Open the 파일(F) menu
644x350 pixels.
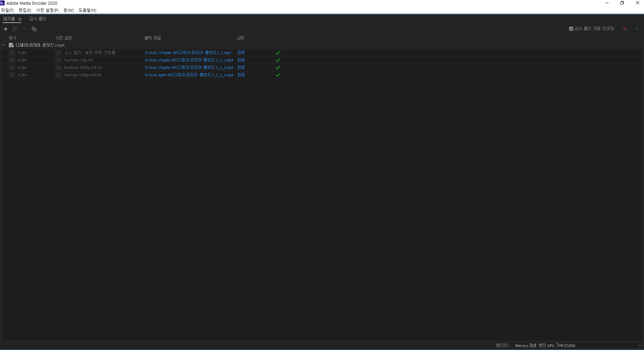tap(7, 10)
